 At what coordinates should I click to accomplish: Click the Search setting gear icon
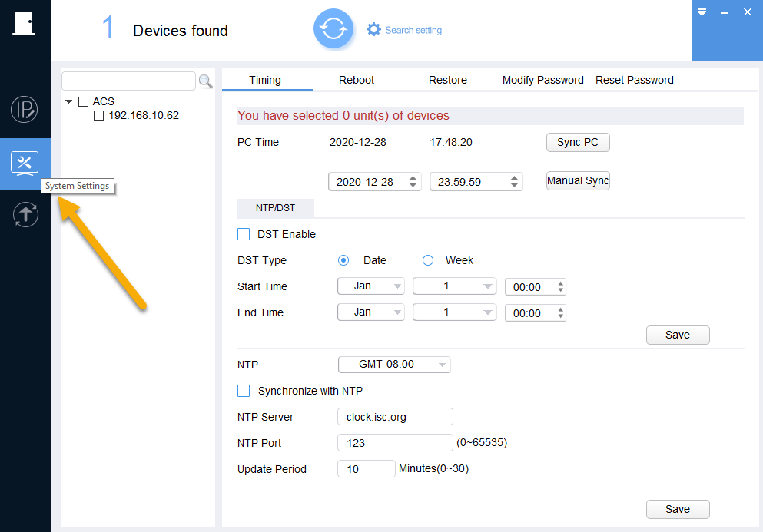pos(373,30)
